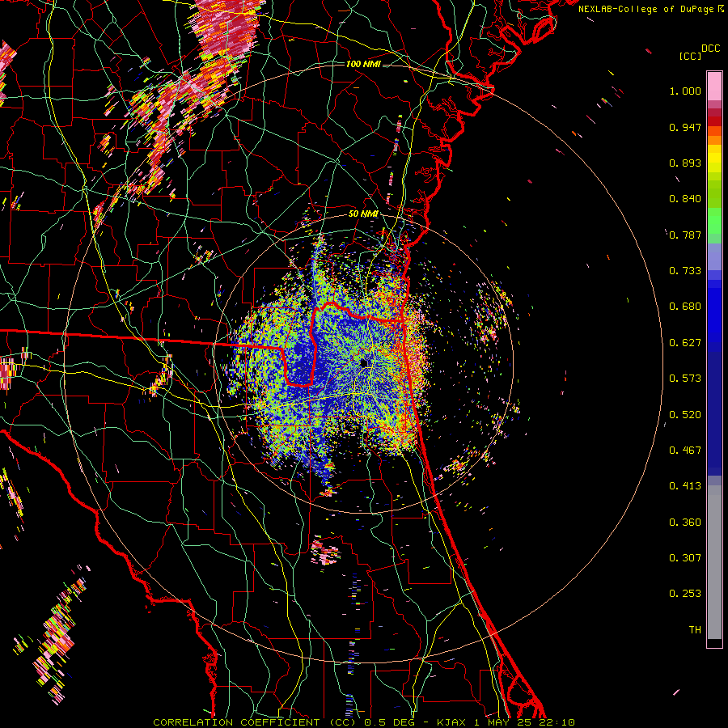Click the 0.733 legend value

tap(685, 271)
